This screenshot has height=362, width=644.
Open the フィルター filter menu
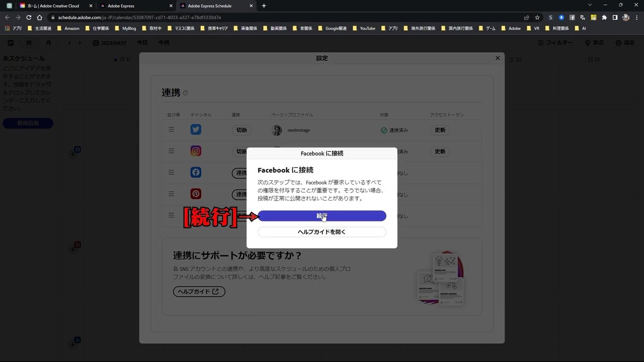(x=555, y=43)
